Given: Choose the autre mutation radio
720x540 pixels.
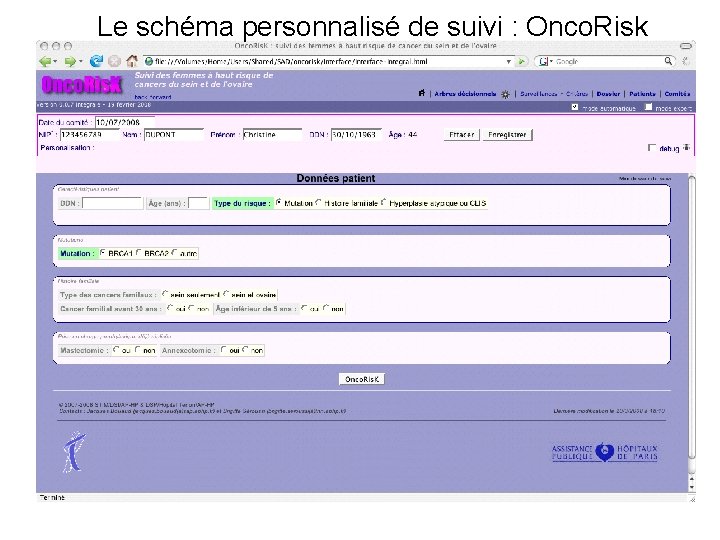Looking at the screenshot, I should click(174, 253).
